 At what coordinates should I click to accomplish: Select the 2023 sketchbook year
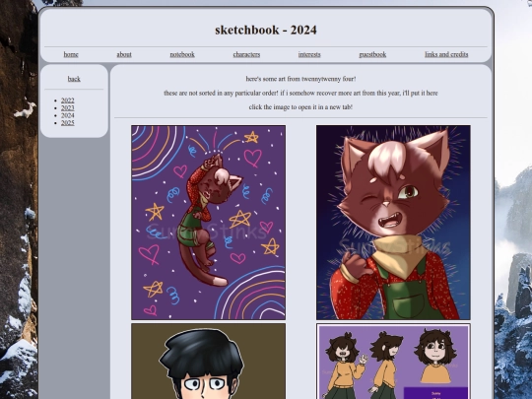pyautogui.click(x=68, y=108)
